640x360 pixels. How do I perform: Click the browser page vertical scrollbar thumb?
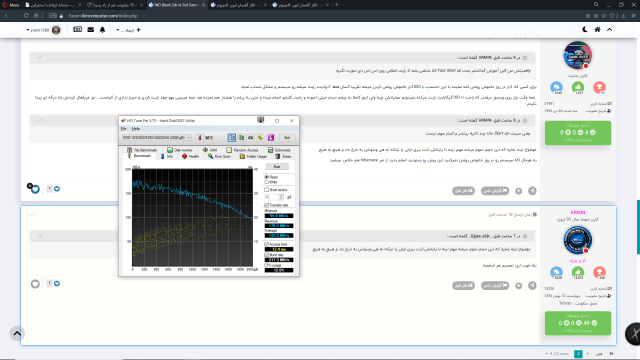tap(638, 227)
